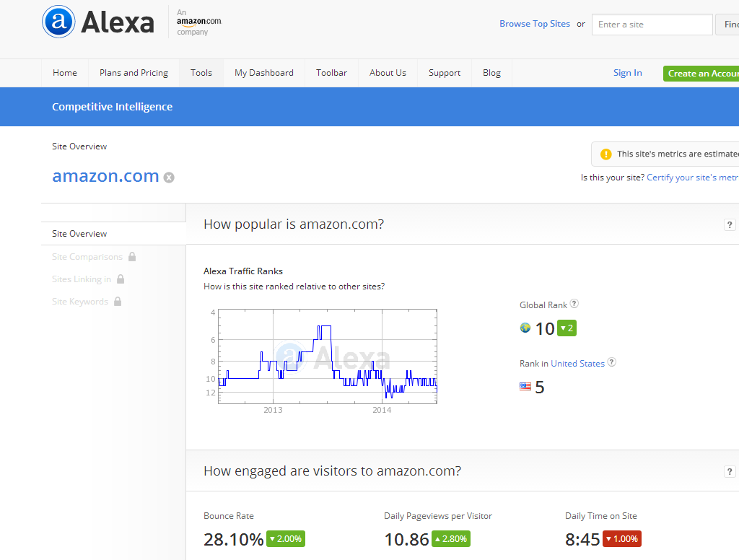Click the yellow warning icon in metrics notice

pyautogui.click(x=605, y=154)
